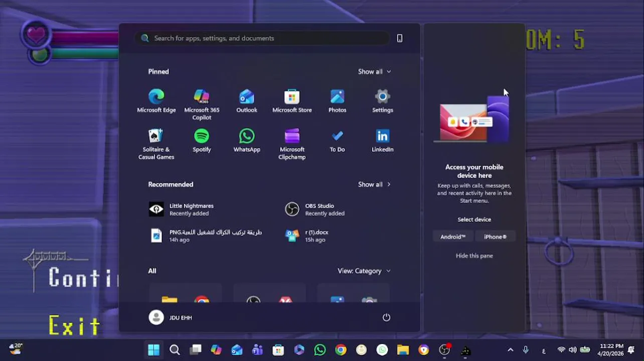Open the pinned Outlook app
The width and height of the screenshot is (644, 361).
point(247,101)
